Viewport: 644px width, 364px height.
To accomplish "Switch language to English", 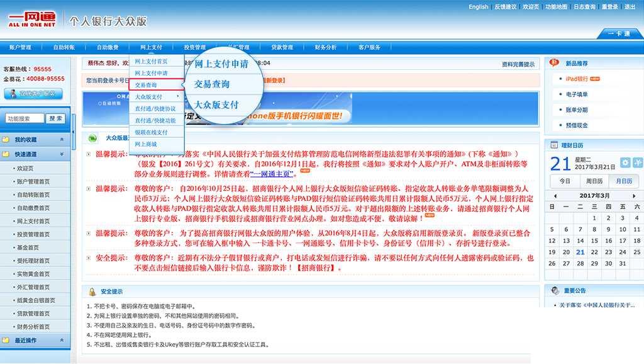I will point(478,7).
